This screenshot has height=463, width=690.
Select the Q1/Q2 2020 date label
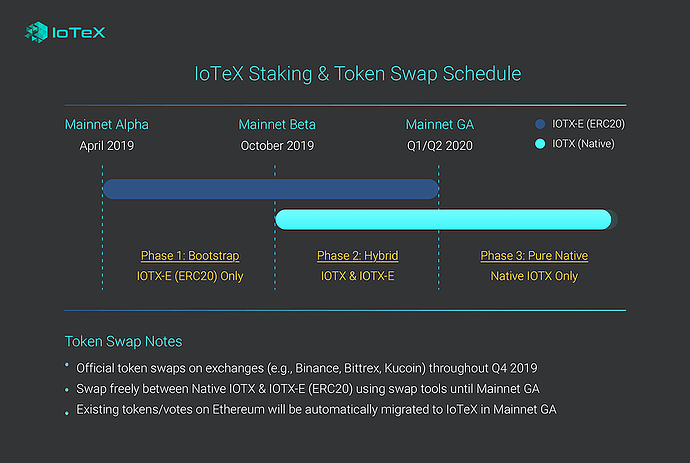pyautogui.click(x=440, y=146)
